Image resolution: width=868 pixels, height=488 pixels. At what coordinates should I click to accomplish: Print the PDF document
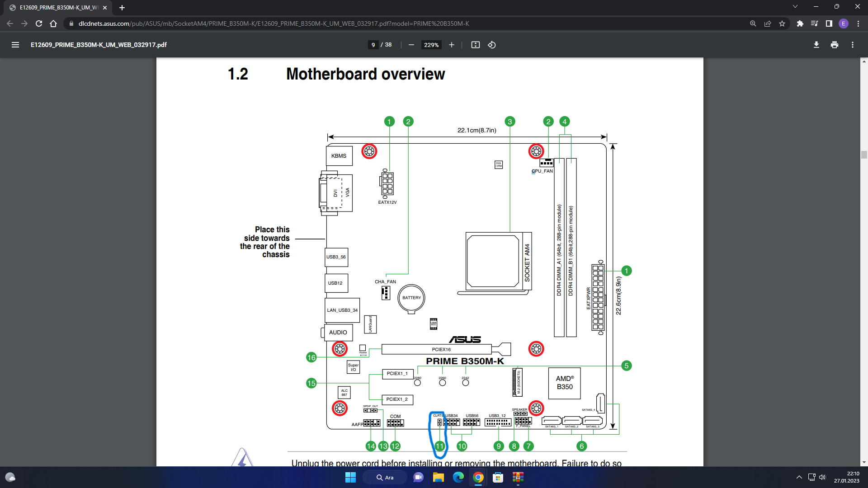point(834,45)
